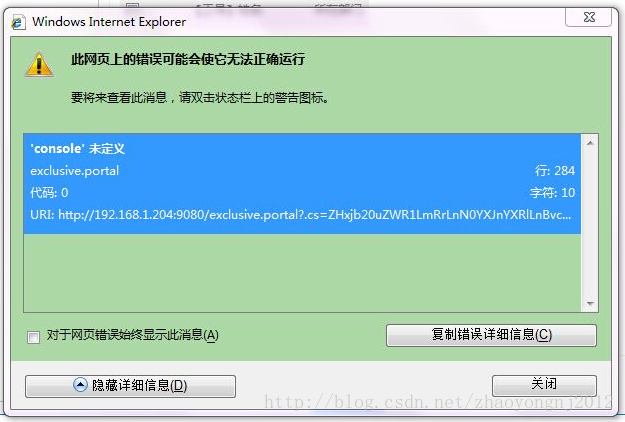
Task: Close the dialog with the X button
Action: [589, 17]
